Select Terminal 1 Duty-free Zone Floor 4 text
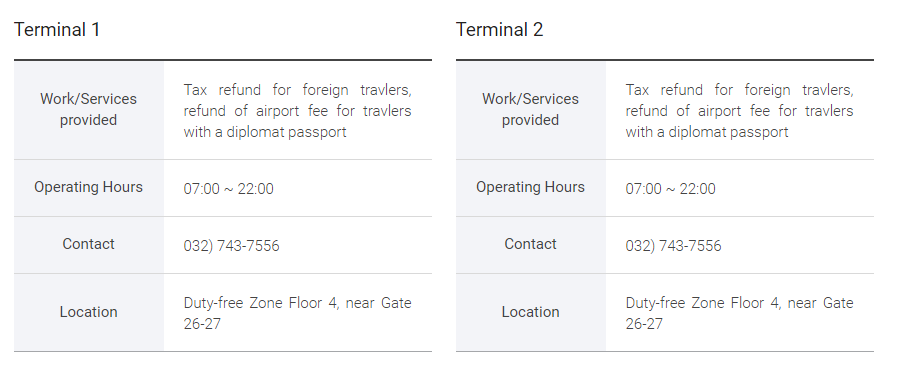The height and width of the screenshot is (380, 913). [x=261, y=303]
